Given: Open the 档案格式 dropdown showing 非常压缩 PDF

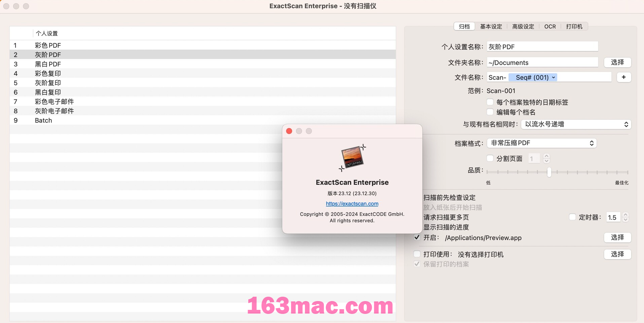Looking at the screenshot, I should coord(541,143).
